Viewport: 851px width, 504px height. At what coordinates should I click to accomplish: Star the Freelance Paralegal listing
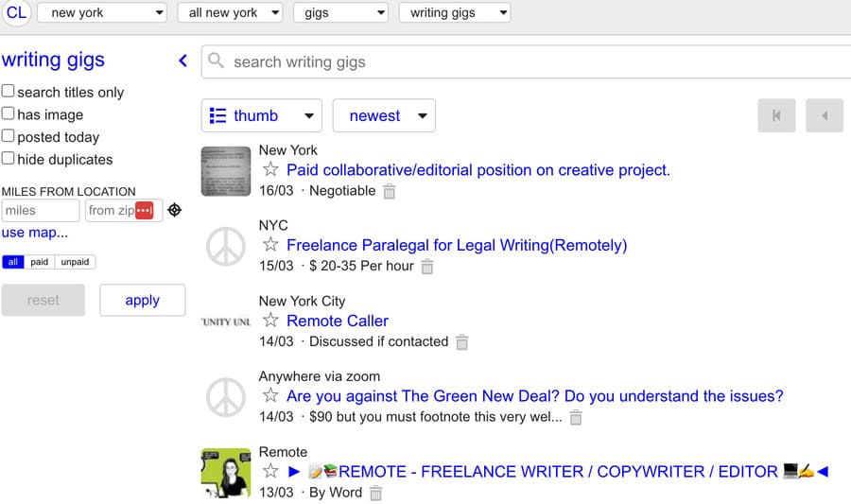(x=270, y=245)
